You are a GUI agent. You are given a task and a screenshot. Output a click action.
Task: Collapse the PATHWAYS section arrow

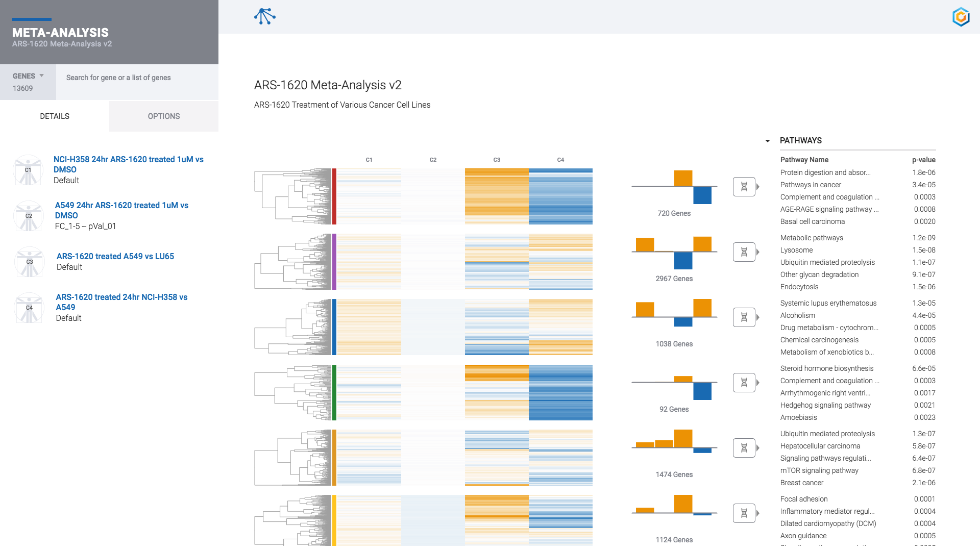pyautogui.click(x=767, y=141)
